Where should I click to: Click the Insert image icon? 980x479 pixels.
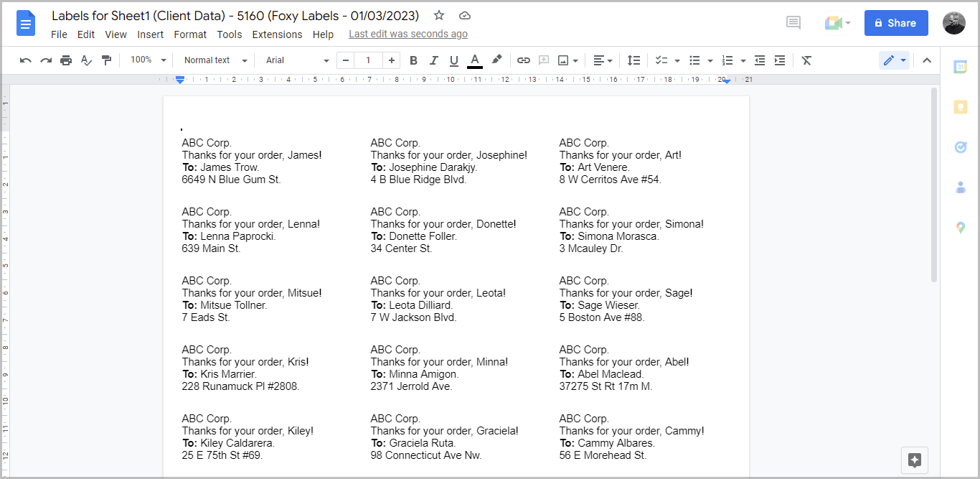click(x=563, y=60)
